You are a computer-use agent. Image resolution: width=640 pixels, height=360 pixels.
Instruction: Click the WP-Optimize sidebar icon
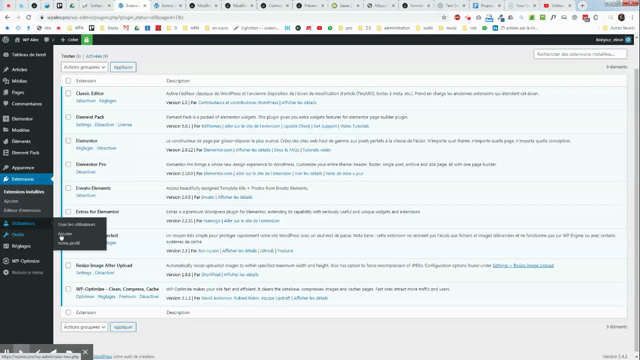click(6, 261)
